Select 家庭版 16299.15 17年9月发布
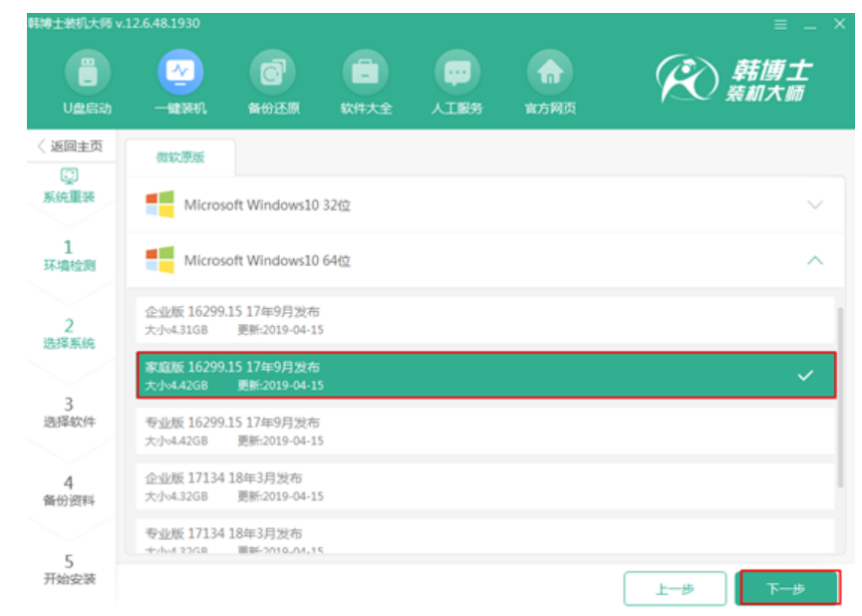The image size is (862, 616). click(x=485, y=376)
